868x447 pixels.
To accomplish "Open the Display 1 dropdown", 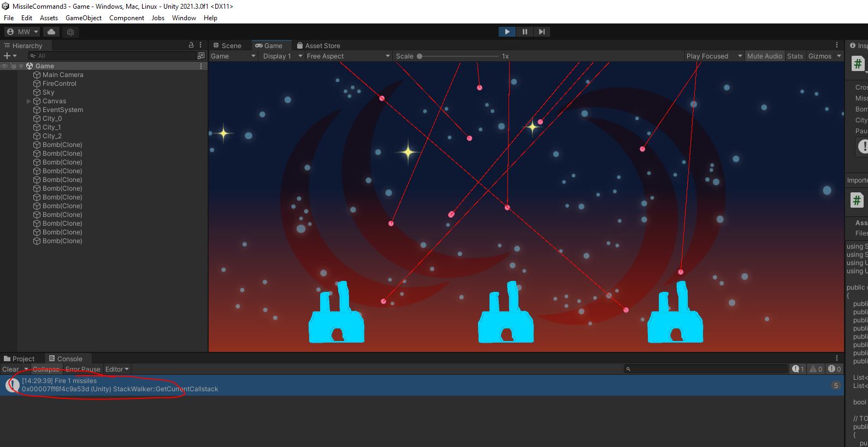I will tap(282, 56).
